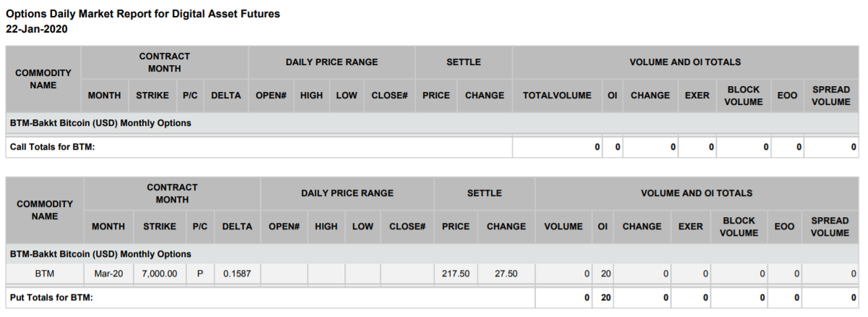This screenshot has height=317, width=868.
Task: Click CONTRACT MONTH header in put table
Action: [172, 193]
